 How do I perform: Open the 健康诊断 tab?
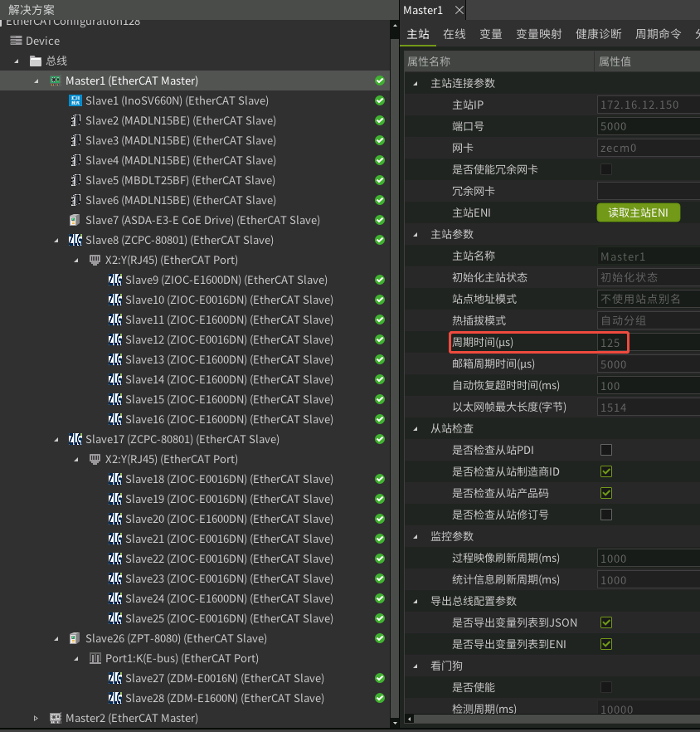click(599, 34)
